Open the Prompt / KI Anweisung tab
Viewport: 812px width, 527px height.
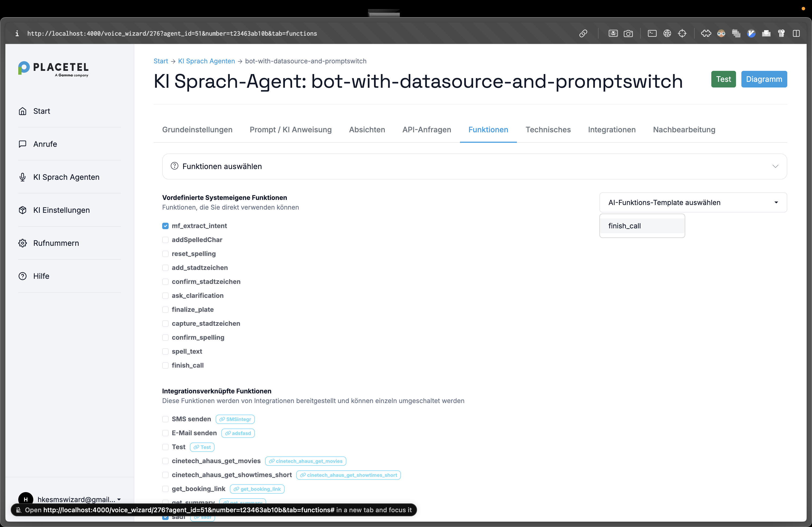point(290,130)
